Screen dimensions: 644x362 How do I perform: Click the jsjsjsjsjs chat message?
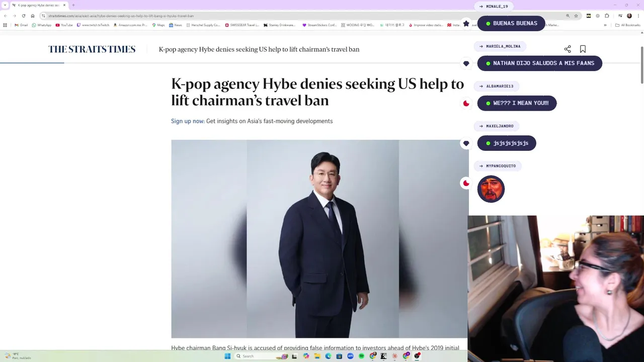pos(507,143)
